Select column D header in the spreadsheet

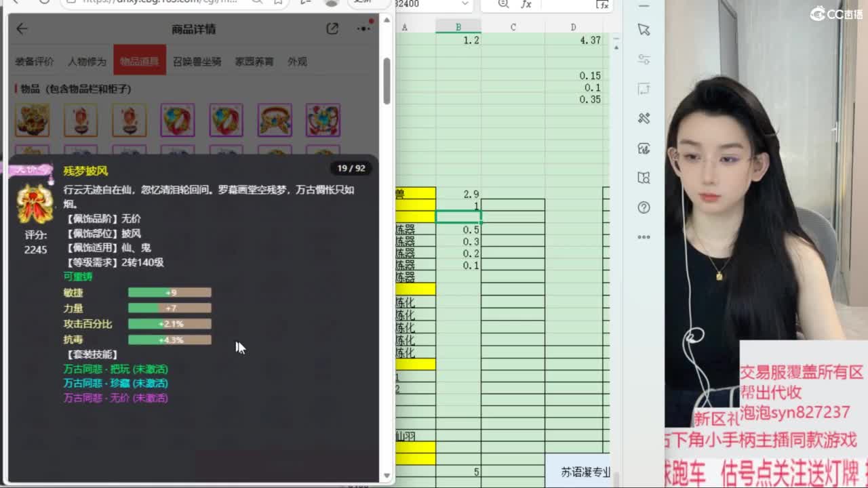573,27
